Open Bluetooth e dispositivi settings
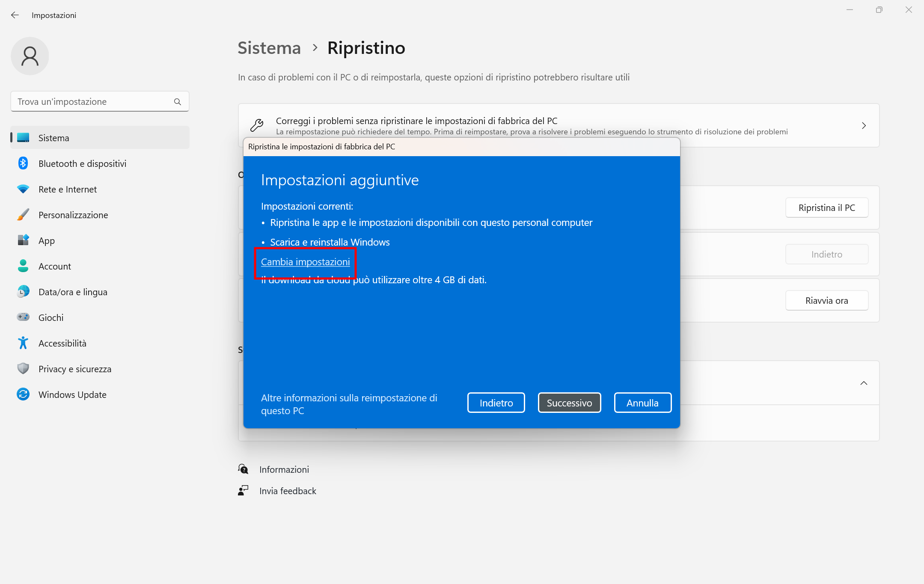The image size is (924, 584). [82, 163]
